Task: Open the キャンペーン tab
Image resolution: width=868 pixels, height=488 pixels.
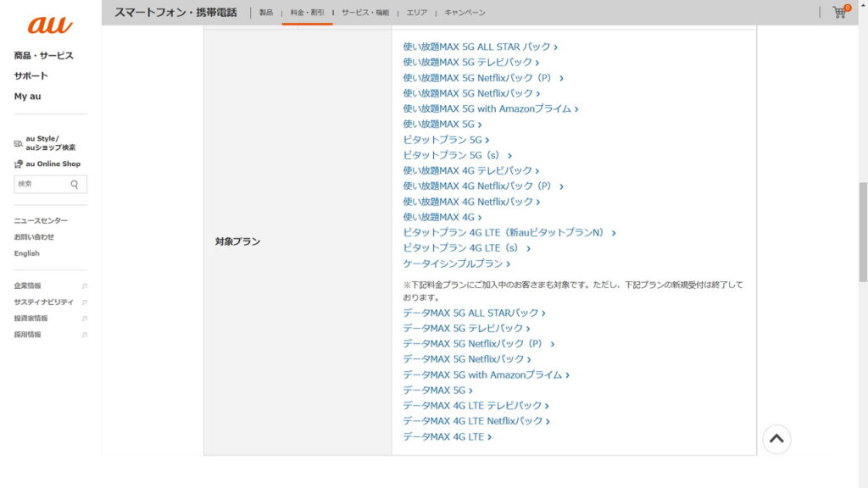Action: click(465, 12)
